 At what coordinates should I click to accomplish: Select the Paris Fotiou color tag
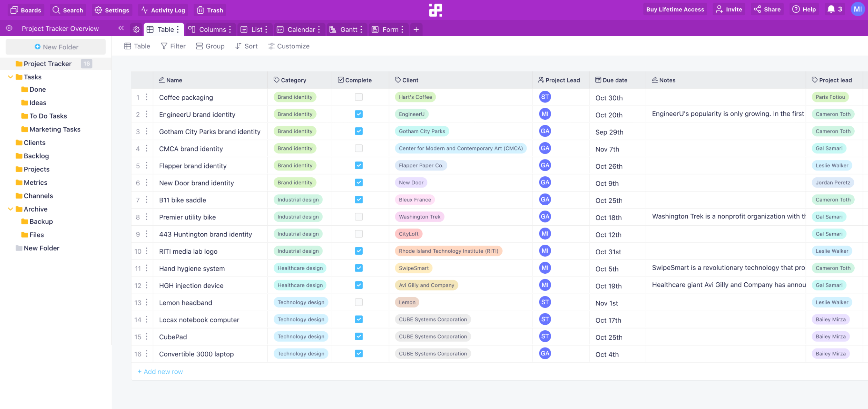coord(830,97)
